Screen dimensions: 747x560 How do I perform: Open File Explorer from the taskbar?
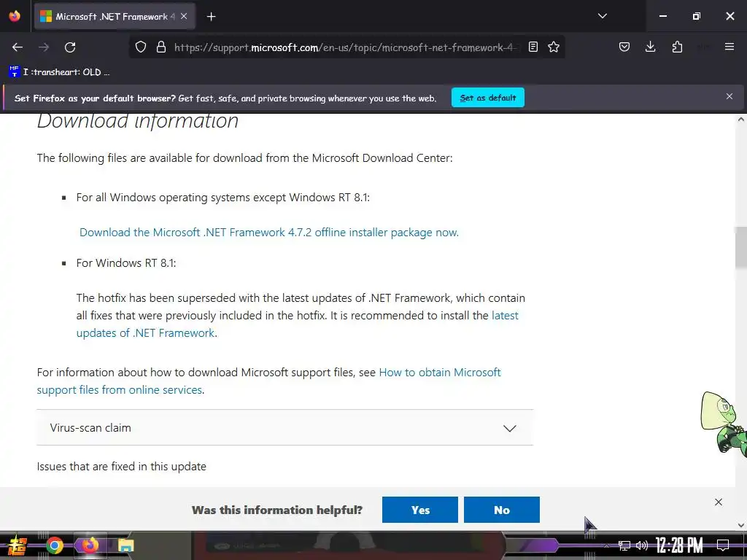click(x=125, y=545)
